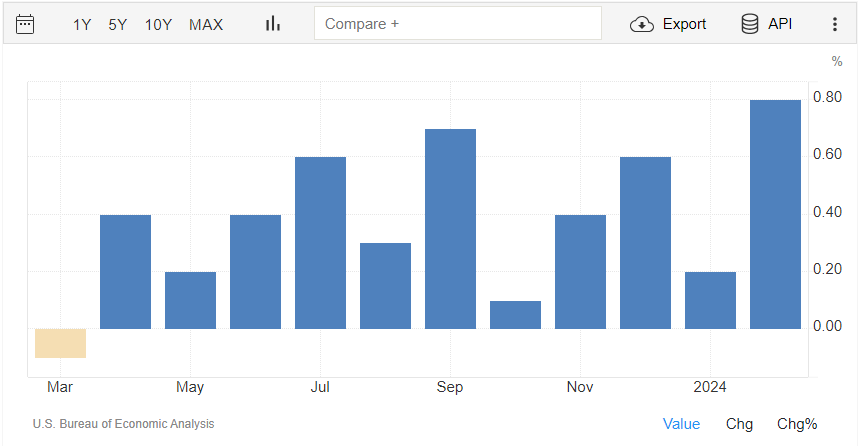Click the tallest 0.80 bar at far right

pyautogui.click(x=775, y=215)
